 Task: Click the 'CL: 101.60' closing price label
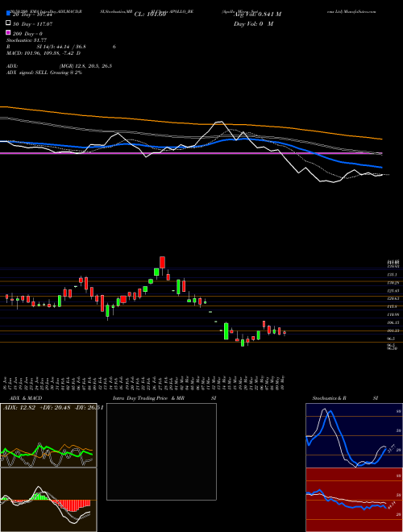pos(150,15)
